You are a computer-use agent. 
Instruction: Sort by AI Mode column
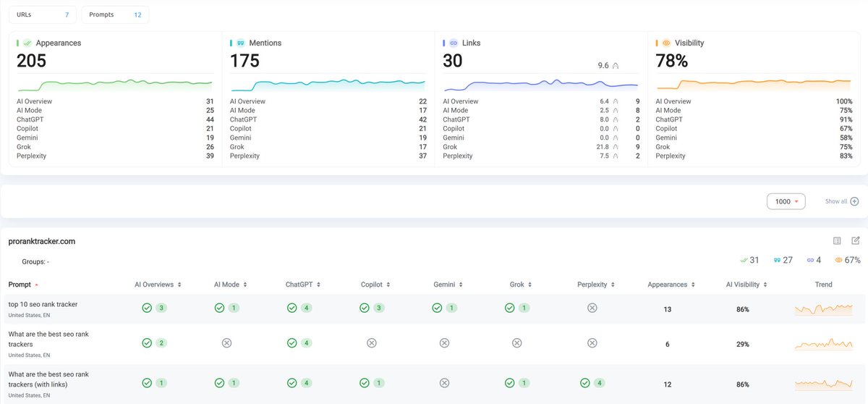point(231,285)
